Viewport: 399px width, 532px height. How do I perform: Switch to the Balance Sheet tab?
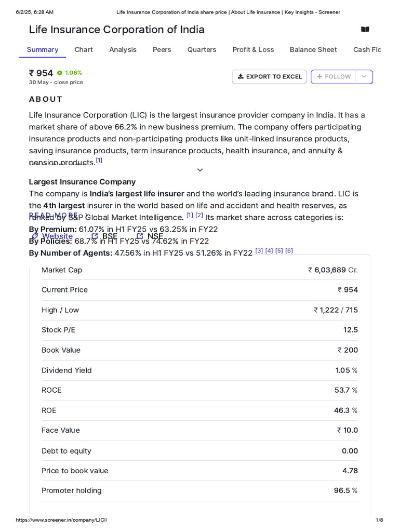point(313,49)
